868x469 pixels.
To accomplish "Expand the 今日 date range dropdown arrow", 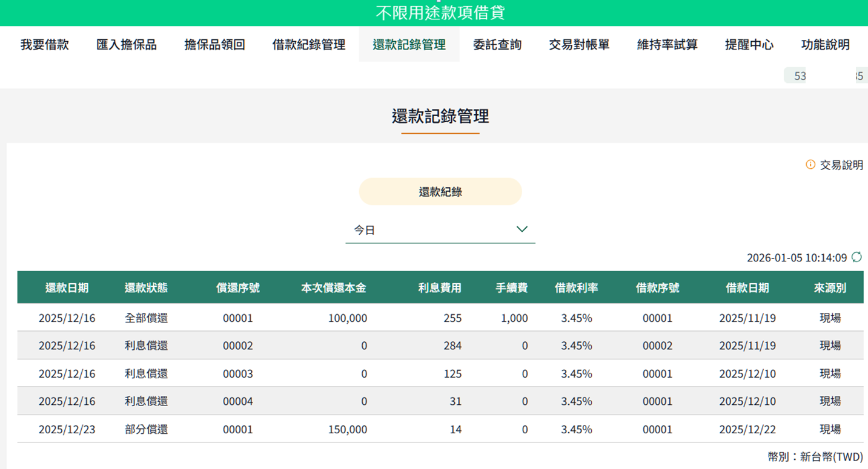I will 522,229.
